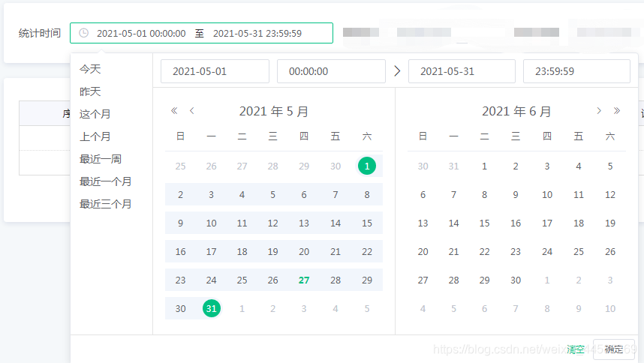
Task: Select May 29 in the May panel
Action: (367, 280)
